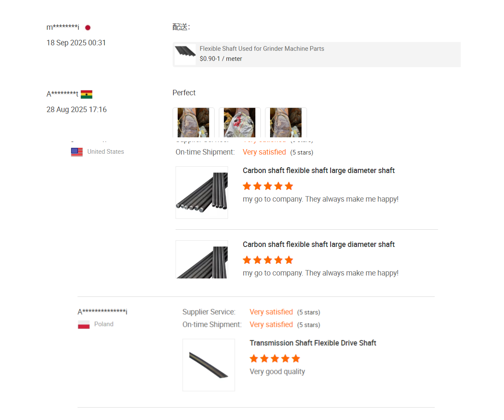Click the Japan flag beside m********i
Image resolution: width=504 pixels, height=420 pixels.
[88, 28]
